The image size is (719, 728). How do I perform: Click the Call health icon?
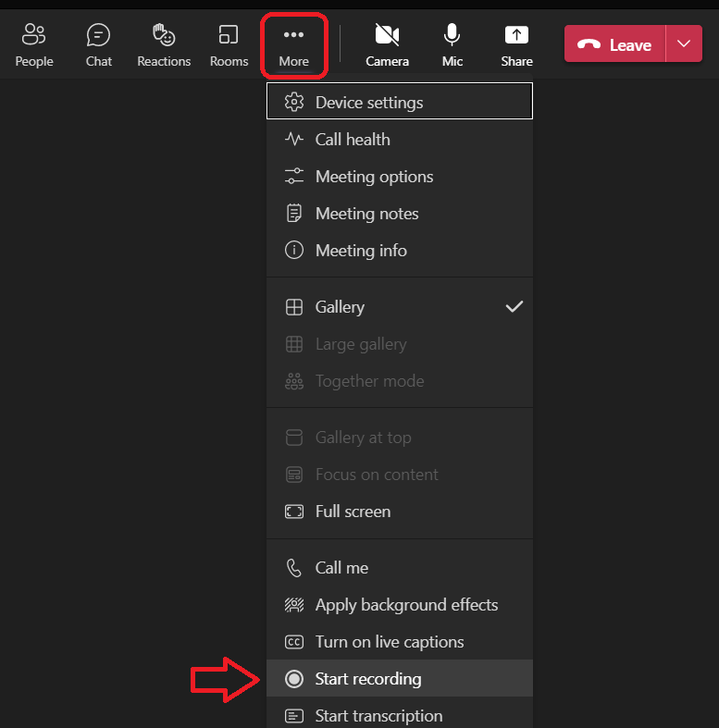294,140
